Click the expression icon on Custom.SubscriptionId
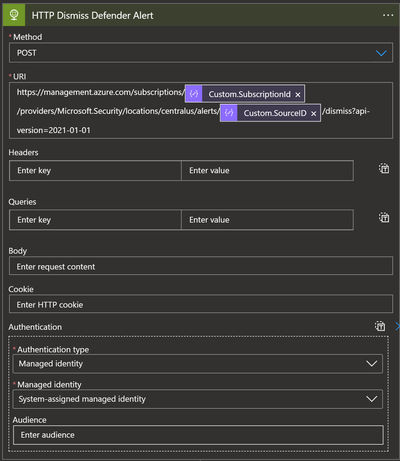 194,94
